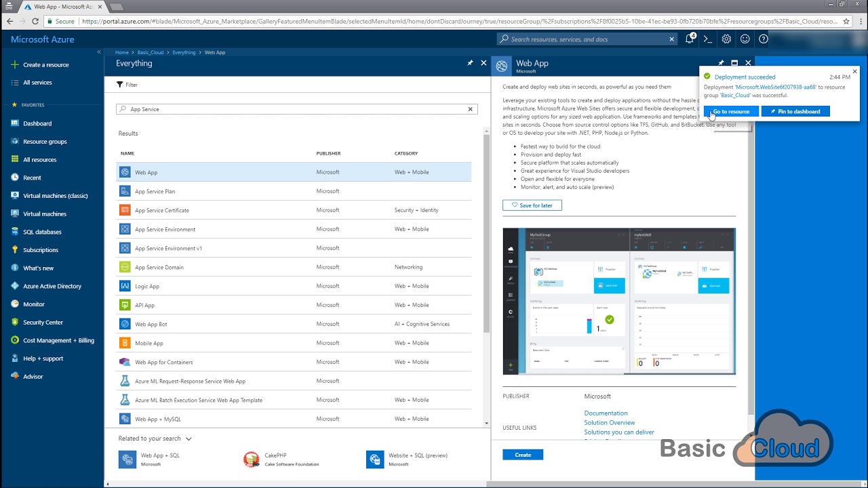The width and height of the screenshot is (868, 488).
Task: Clear the App Service search text
Action: click(x=470, y=109)
